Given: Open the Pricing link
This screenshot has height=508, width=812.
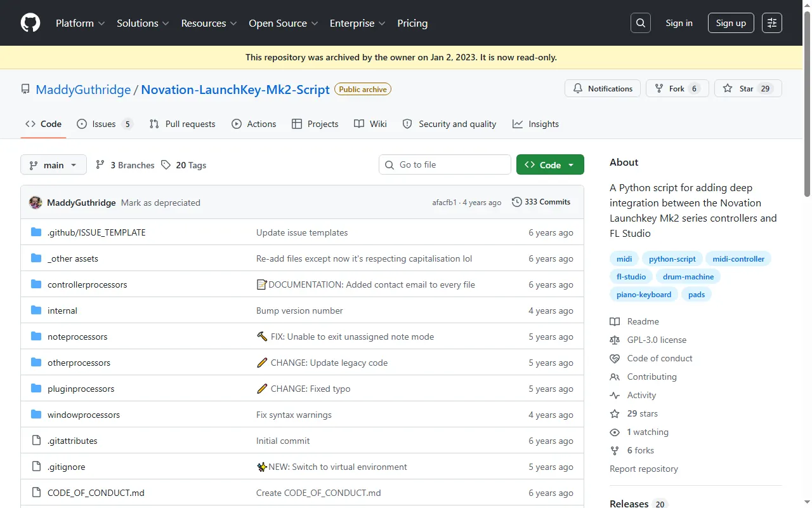Looking at the screenshot, I should tap(412, 23).
